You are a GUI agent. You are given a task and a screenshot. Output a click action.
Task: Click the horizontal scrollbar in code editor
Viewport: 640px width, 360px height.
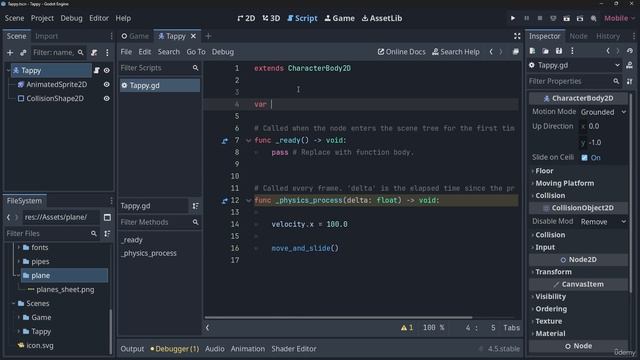point(338,317)
